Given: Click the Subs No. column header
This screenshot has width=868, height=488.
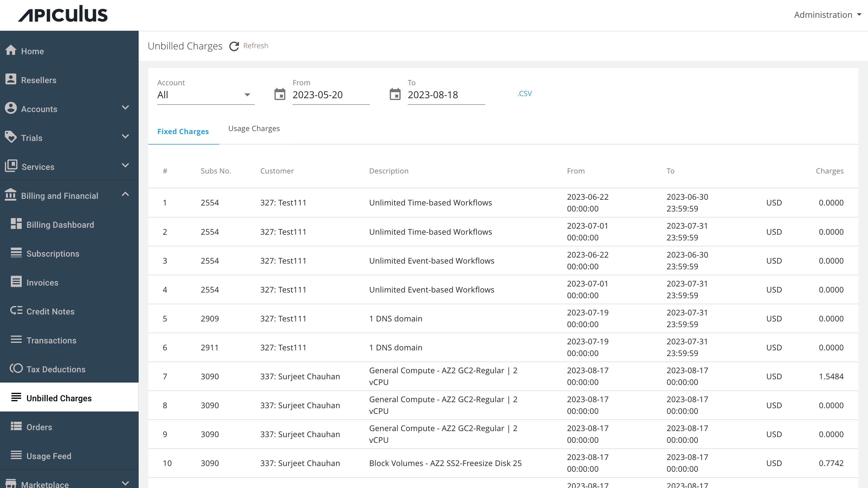Looking at the screenshot, I should pos(216,171).
